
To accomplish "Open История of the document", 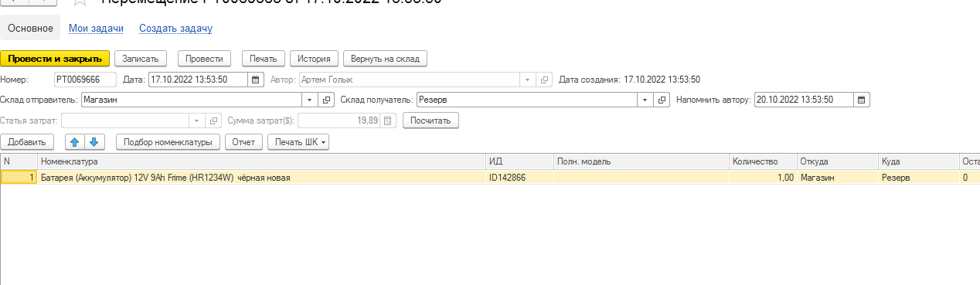I will click(x=315, y=59).
